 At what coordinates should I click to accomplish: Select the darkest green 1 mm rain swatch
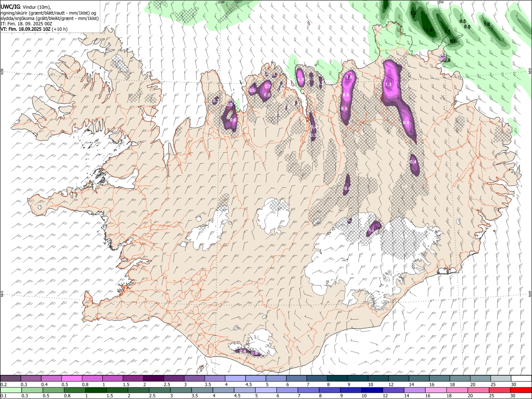pos(96,390)
